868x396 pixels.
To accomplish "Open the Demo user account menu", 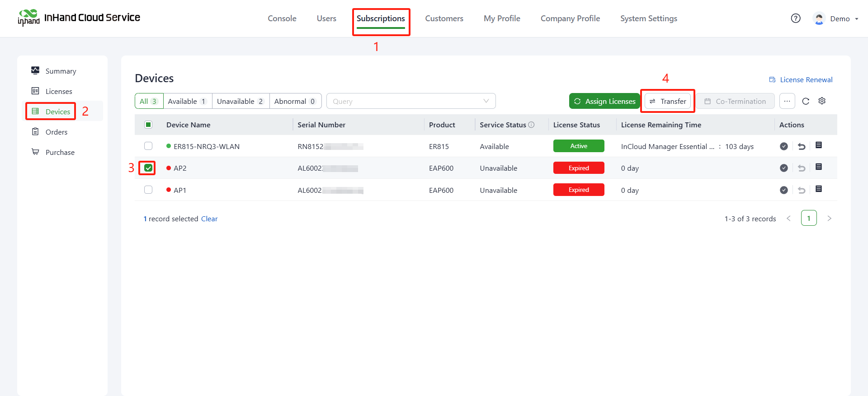I will [835, 19].
